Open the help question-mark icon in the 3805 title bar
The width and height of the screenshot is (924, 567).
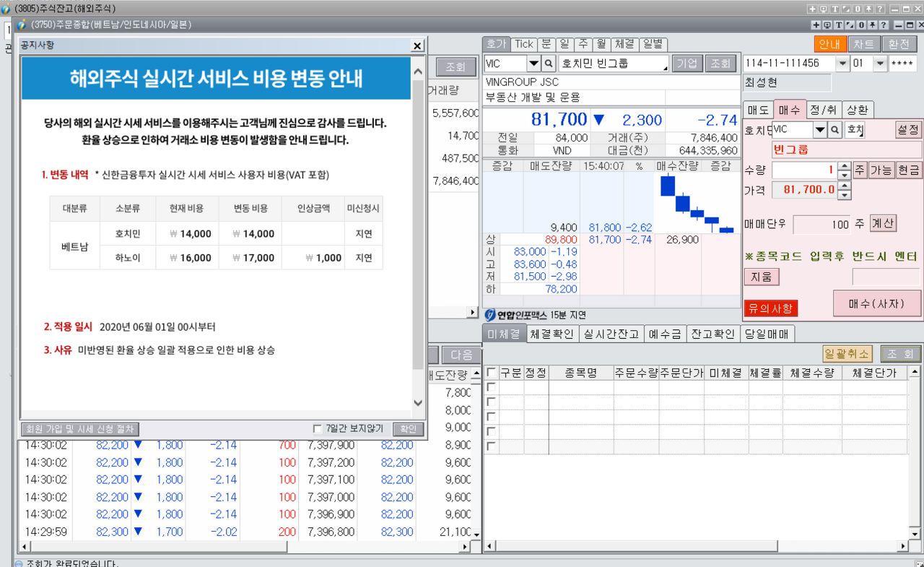point(881,9)
